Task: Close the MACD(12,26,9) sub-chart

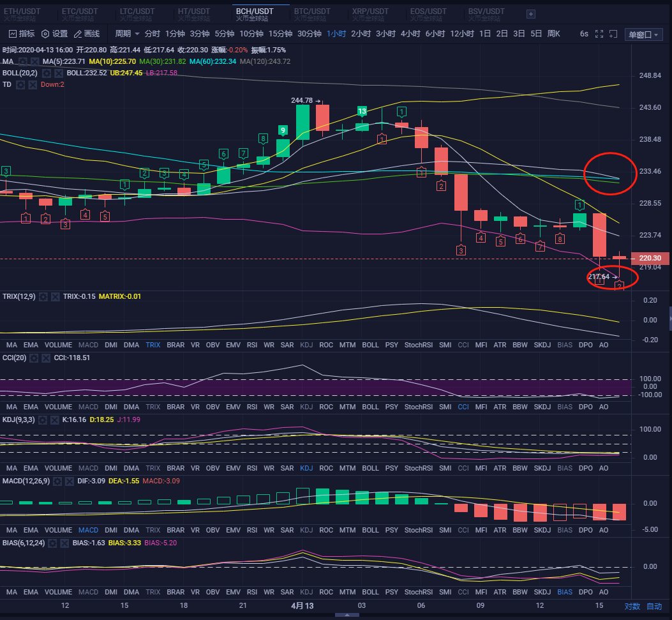Action: tap(70, 481)
